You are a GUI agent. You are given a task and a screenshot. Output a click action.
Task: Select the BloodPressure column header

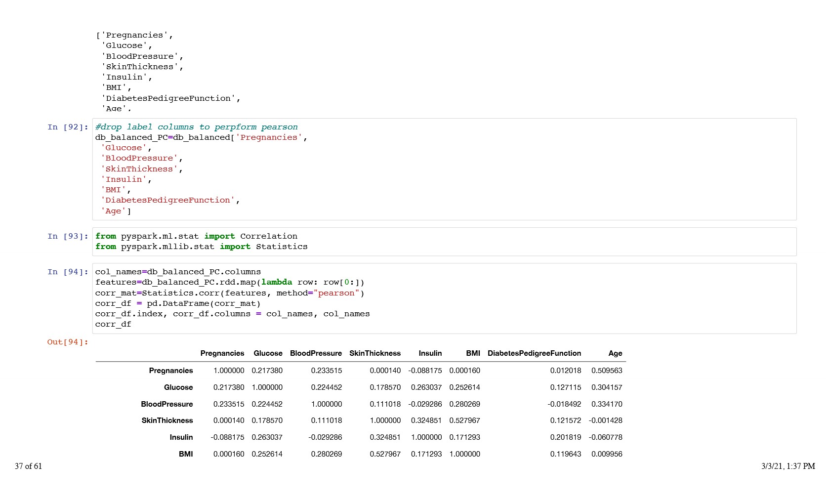click(x=316, y=353)
